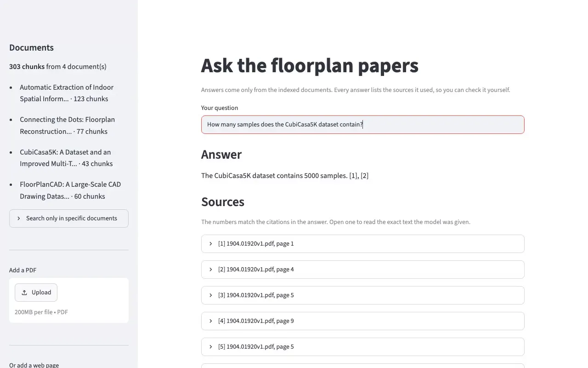This screenshot has height=368, width=588.
Task: Click Connecting the Dots: Floorplan Reconstruction entry
Action: [67, 126]
